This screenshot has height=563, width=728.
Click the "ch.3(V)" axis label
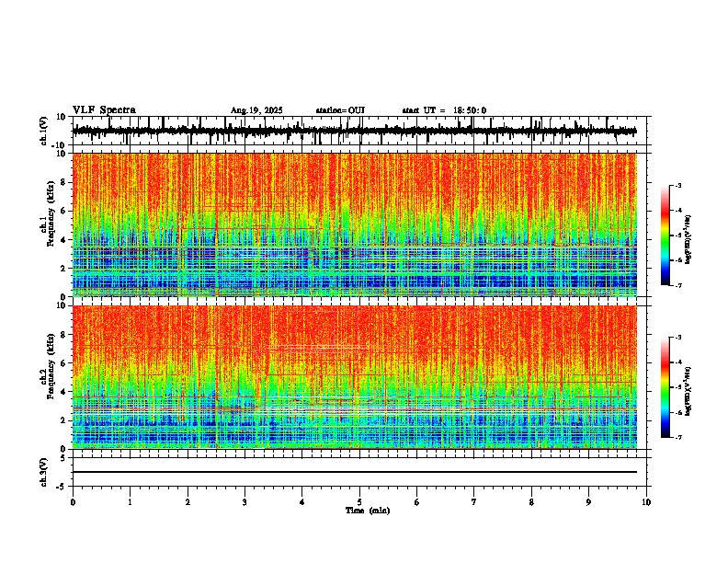pos(44,472)
